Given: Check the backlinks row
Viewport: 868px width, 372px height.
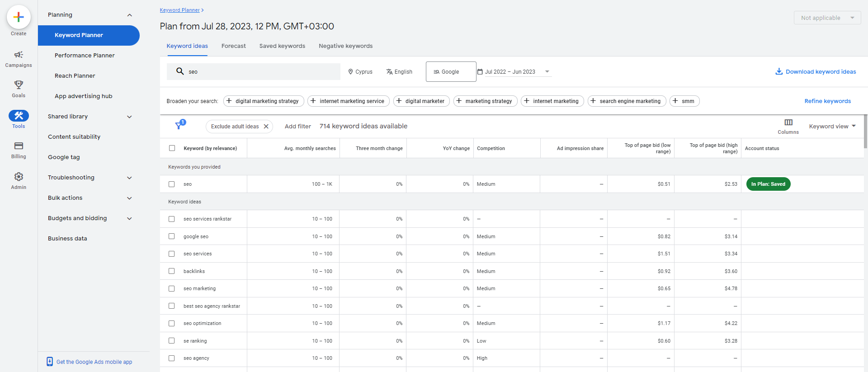Looking at the screenshot, I should (172, 271).
